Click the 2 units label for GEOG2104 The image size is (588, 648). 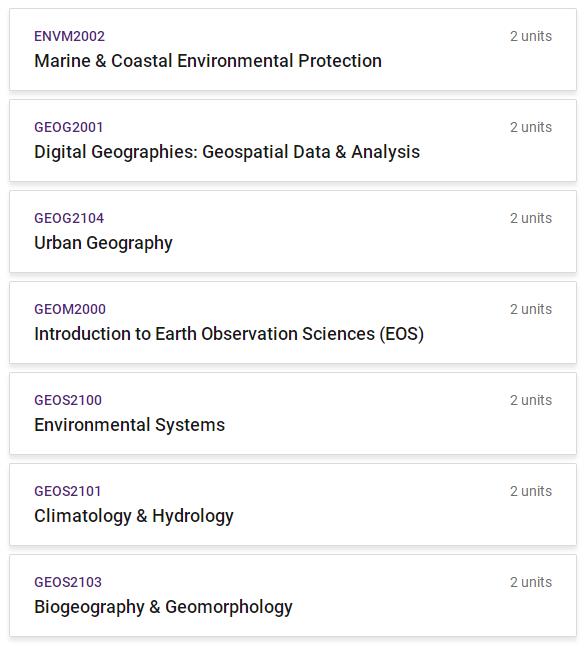coord(531,218)
